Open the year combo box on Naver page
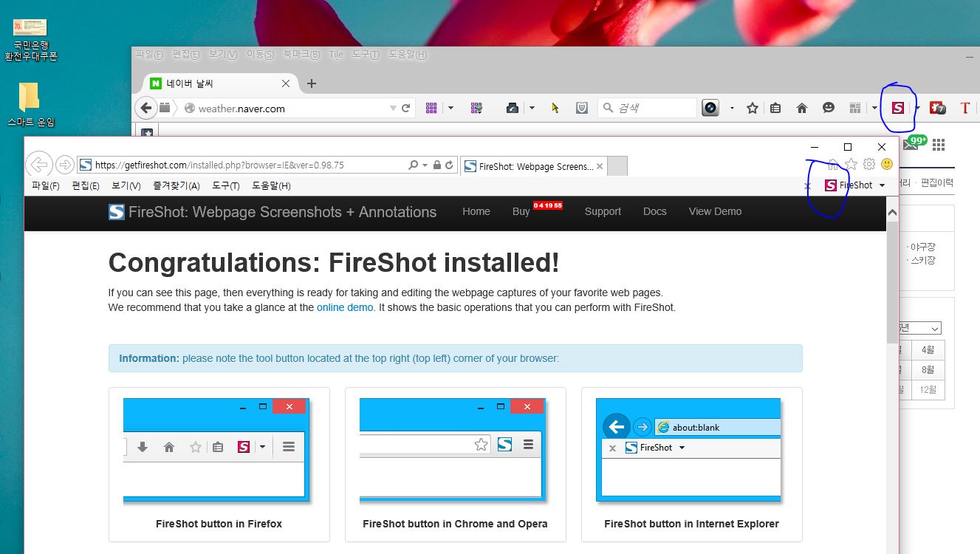The width and height of the screenshot is (980, 554). 919,328
